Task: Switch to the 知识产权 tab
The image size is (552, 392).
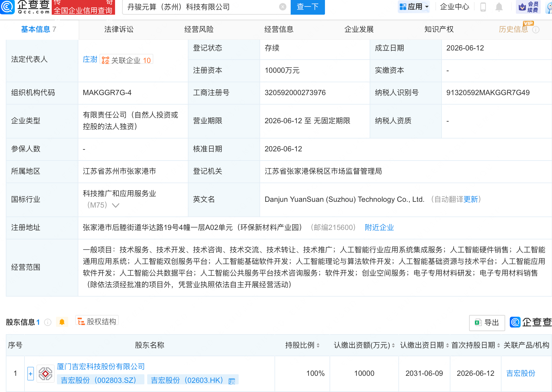Action: point(439,29)
